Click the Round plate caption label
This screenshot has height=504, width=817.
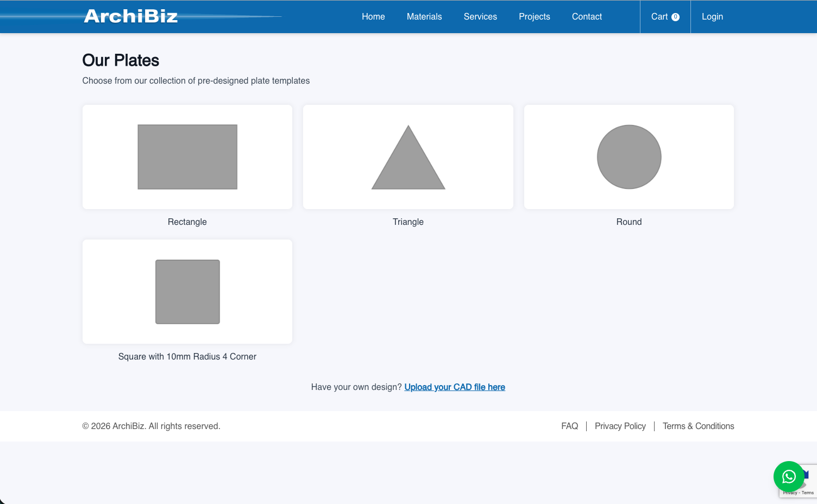[629, 222]
